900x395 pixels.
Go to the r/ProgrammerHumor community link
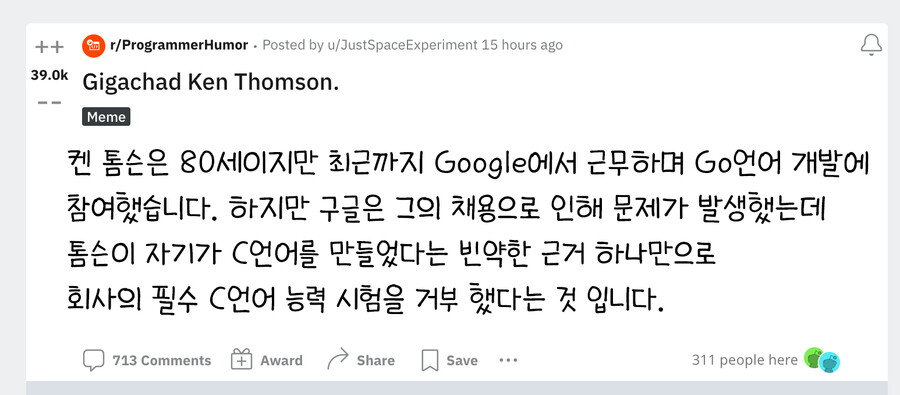(x=179, y=45)
